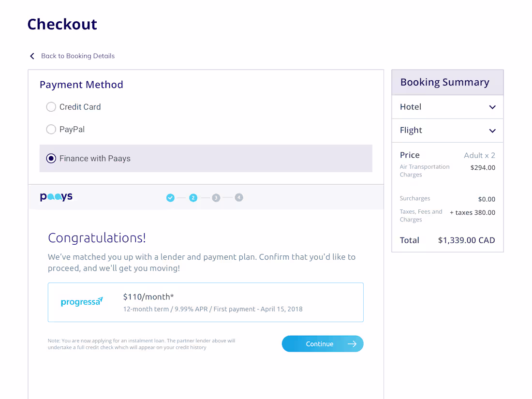Expand the Flight section chevron

(492, 131)
